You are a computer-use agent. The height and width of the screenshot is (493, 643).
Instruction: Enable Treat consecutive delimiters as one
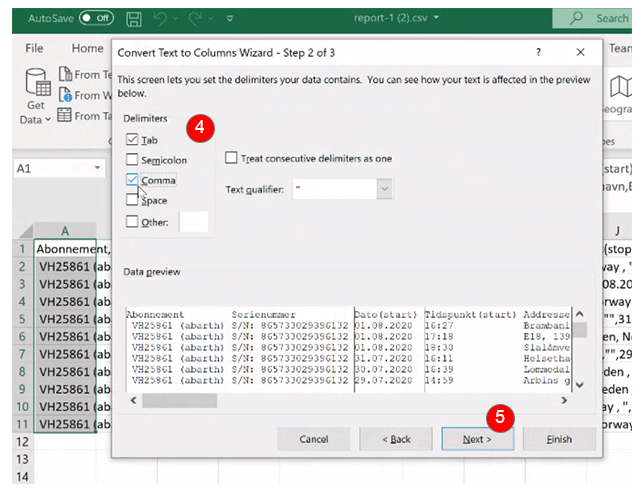(231, 158)
